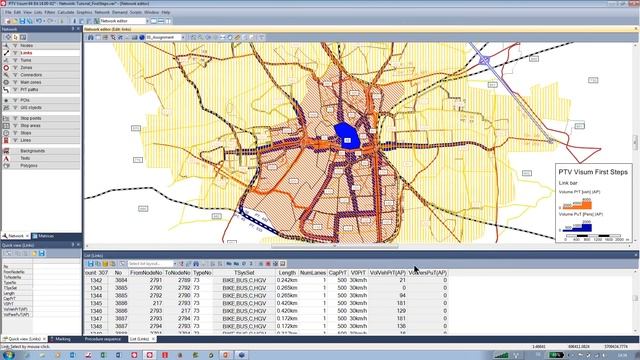Select the Turns network object icon
The width and height of the screenshot is (640, 360).
point(6,60)
